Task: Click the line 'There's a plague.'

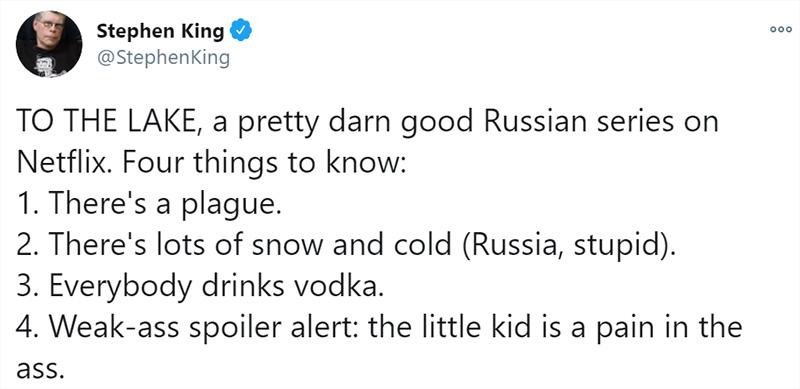Action: click(x=149, y=205)
